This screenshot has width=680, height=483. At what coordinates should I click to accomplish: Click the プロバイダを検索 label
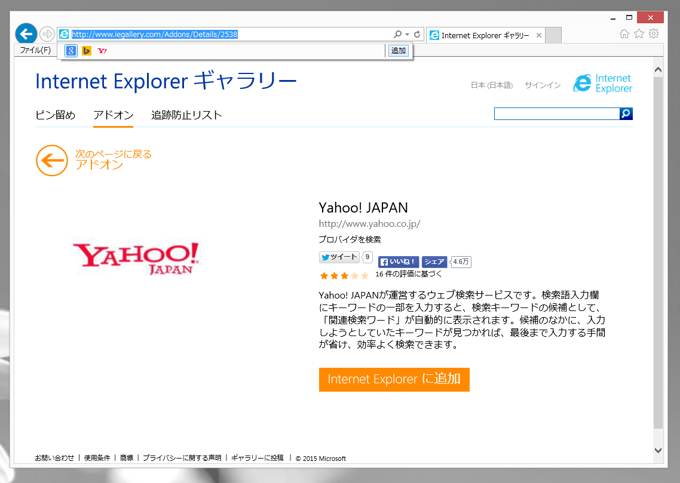point(350,239)
